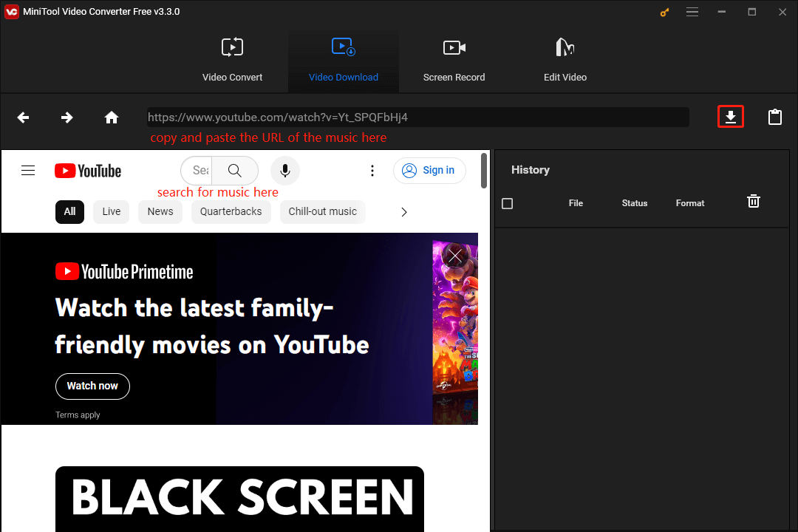
Task: Click the microphone voice search icon
Action: click(285, 171)
